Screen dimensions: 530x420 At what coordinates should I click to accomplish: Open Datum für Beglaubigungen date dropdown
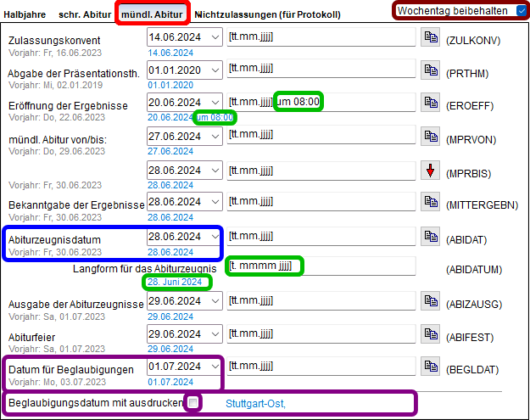(214, 367)
